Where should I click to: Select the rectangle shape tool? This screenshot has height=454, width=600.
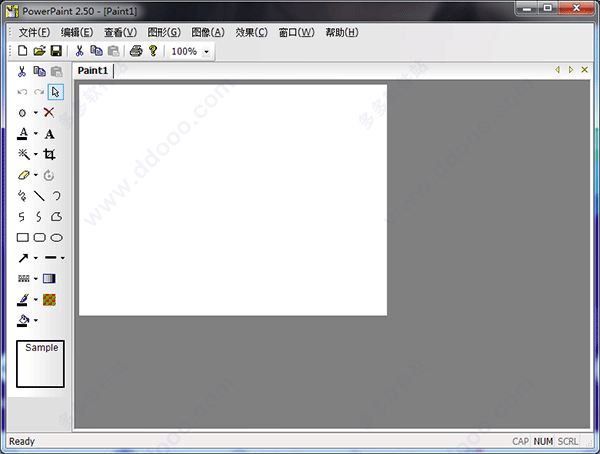coord(23,237)
